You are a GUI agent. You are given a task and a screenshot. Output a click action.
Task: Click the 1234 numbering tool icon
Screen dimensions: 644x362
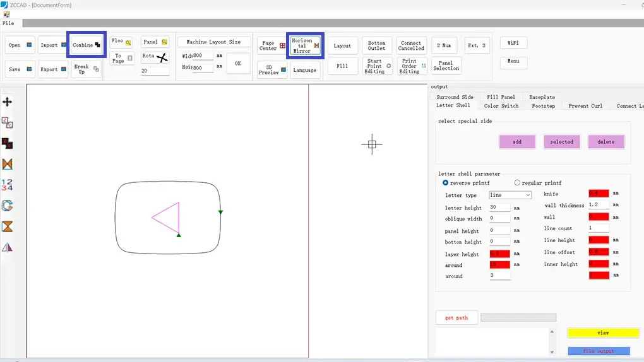tap(8, 185)
